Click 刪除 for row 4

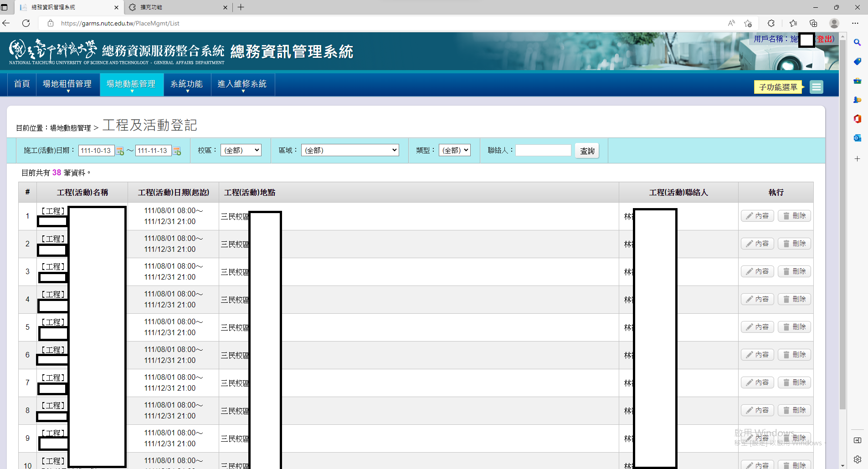point(794,299)
